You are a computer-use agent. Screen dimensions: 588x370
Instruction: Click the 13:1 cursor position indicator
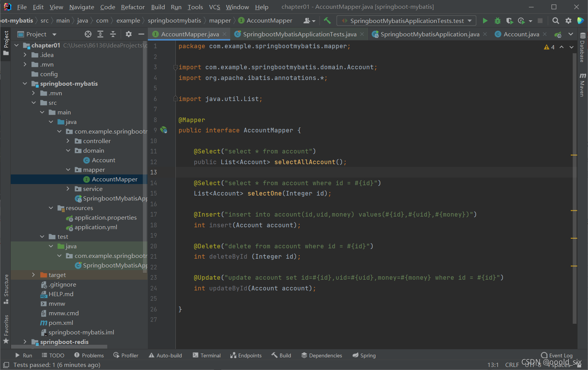click(x=493, y=365)
